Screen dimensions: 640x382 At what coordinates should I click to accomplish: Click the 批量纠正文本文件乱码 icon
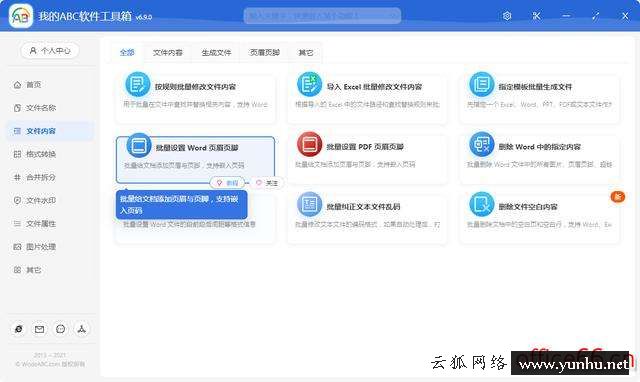click(x=309, y=204)
